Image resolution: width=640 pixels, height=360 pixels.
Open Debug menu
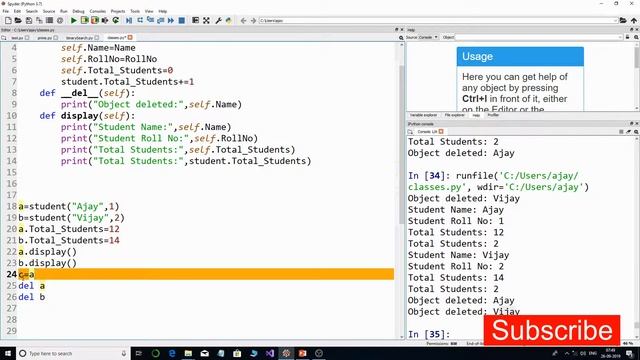pos(78,11)
